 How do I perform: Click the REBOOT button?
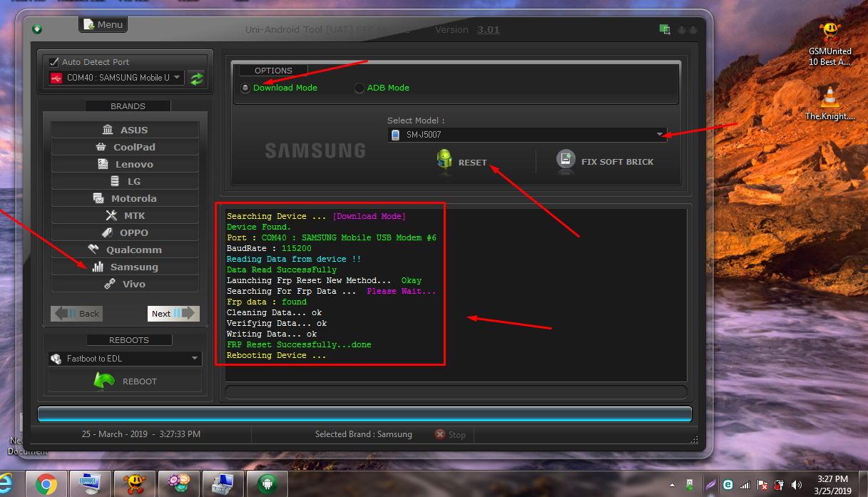tap(126, 381)
